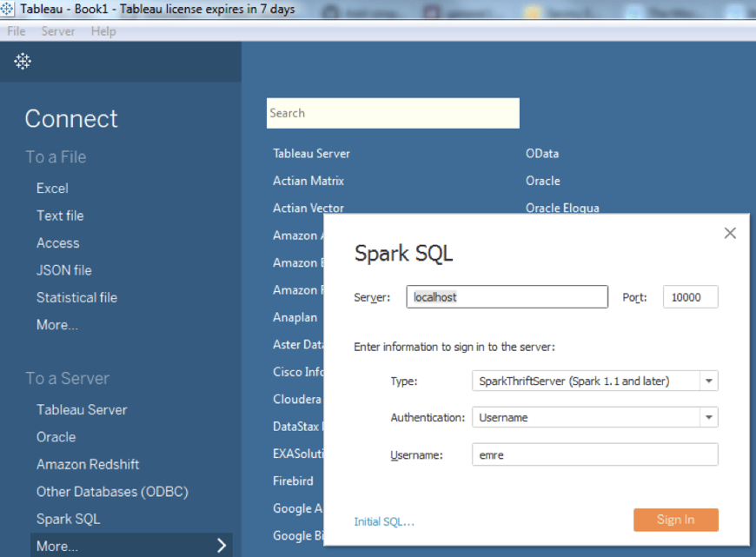
Task: Close the Spark SQL dialog
Action: coord(730,234)
